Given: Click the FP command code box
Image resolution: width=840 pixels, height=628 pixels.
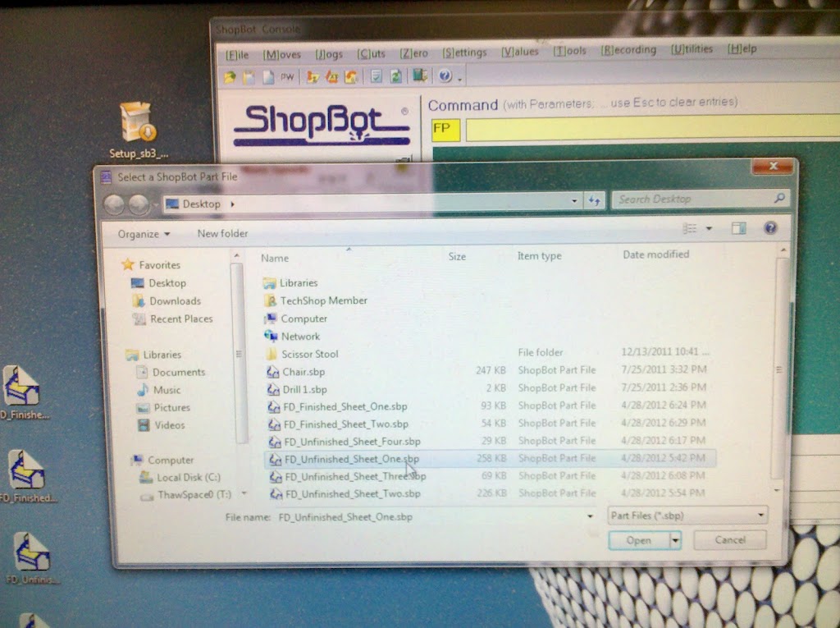Looking at the screenshot, I should 445,130.
